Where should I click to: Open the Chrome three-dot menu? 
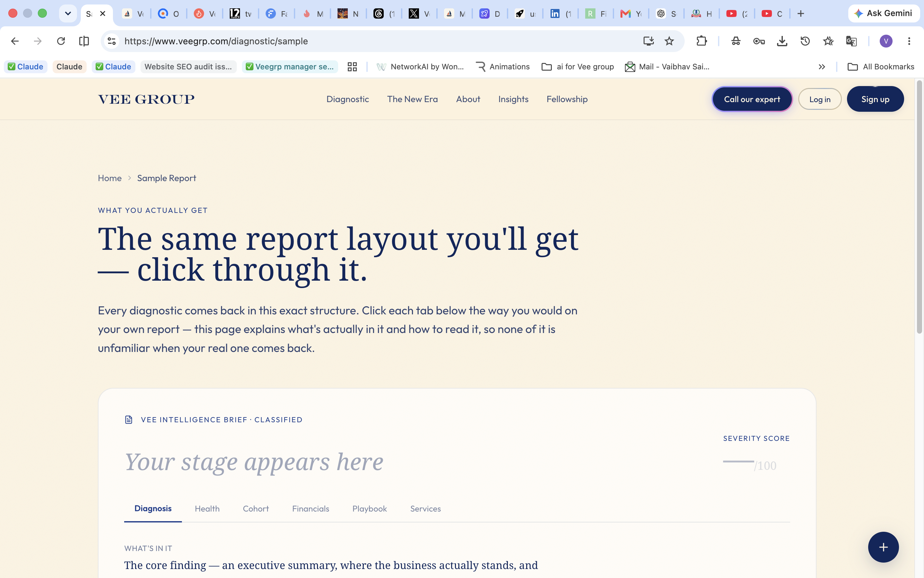click(x=909, y=41)
